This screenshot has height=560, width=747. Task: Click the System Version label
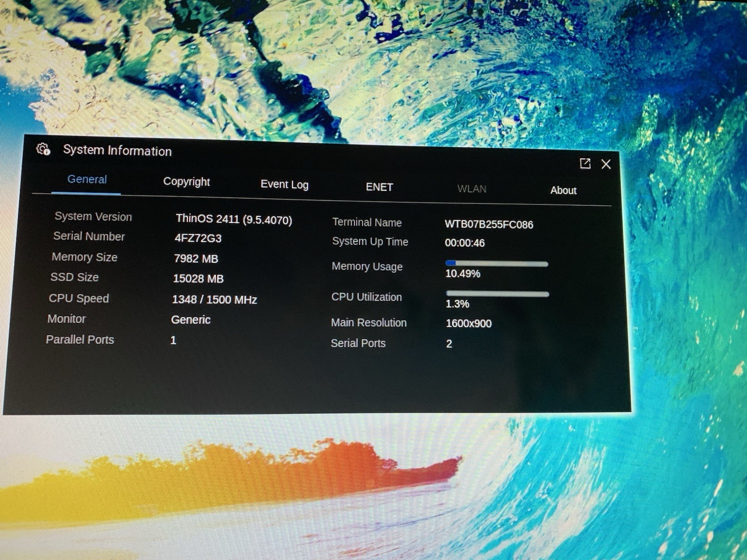(x=93, y=217)
